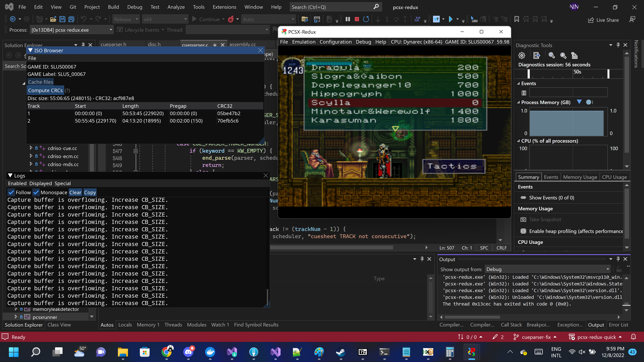
Task: Zoom in on the Diagnostic Tools timeline
Action: 551,55
